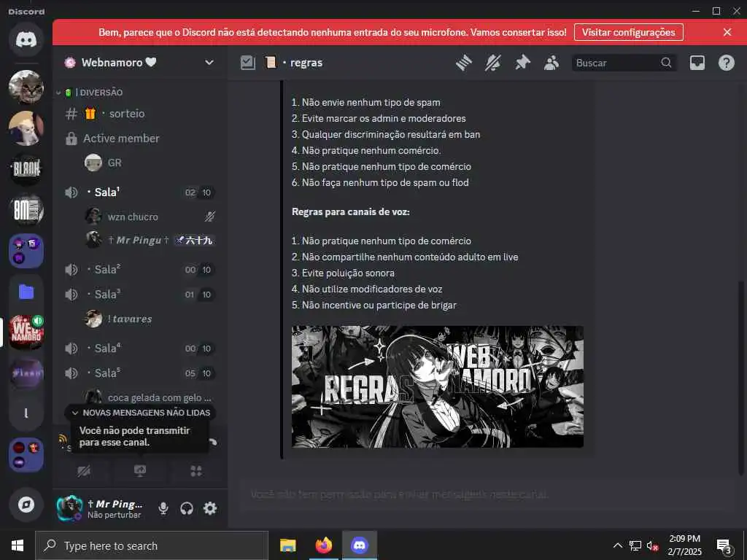Show pinned messages
Screen dimensions: 747x560
point(522,63)
